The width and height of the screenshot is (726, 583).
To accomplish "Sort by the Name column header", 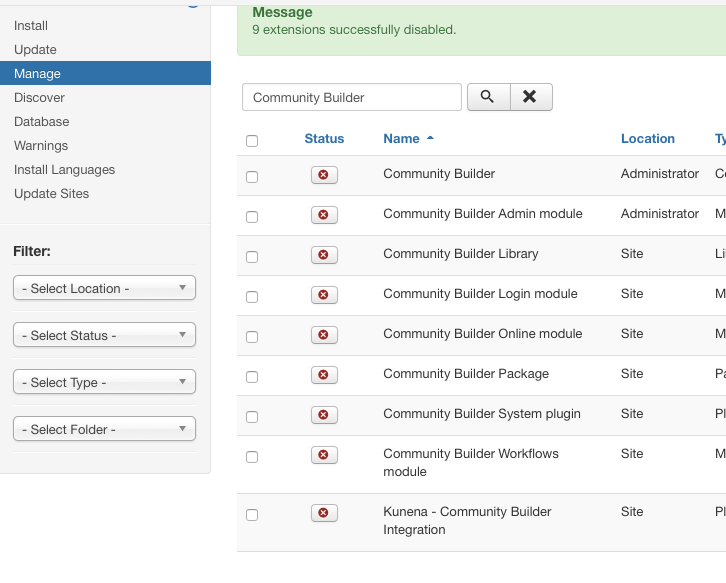I will point(401,138).
